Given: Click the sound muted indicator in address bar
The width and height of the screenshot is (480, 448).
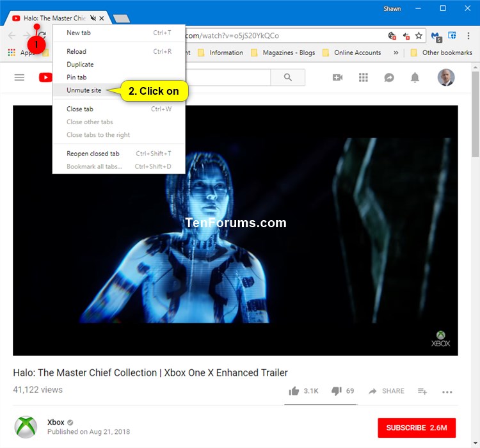Looking at the screenshot, I should coord(406,36).
